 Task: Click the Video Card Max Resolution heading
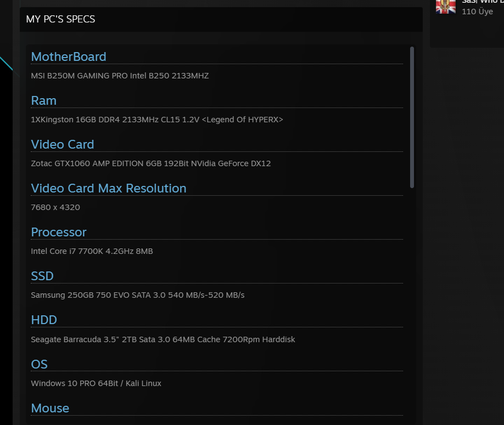point(109,189)
